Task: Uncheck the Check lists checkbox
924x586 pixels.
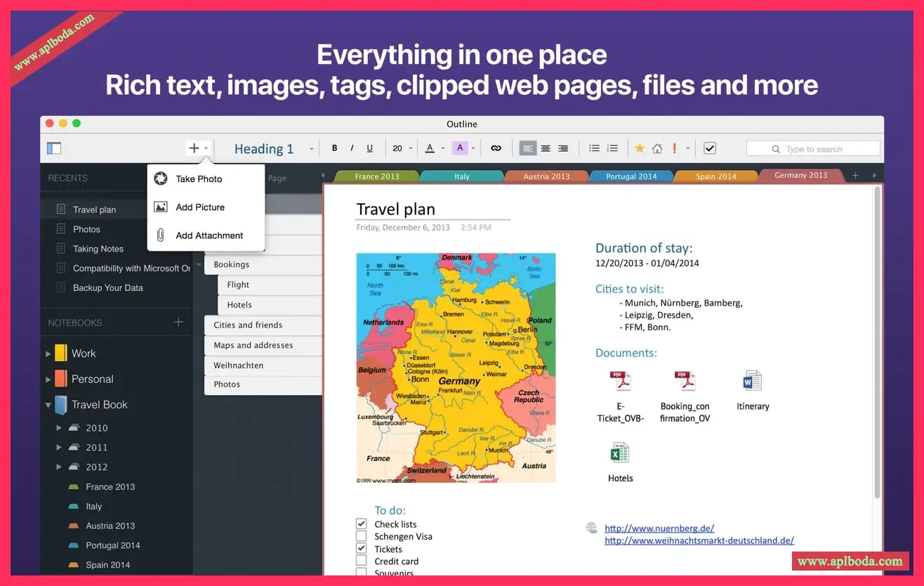Action: (361, 524)
